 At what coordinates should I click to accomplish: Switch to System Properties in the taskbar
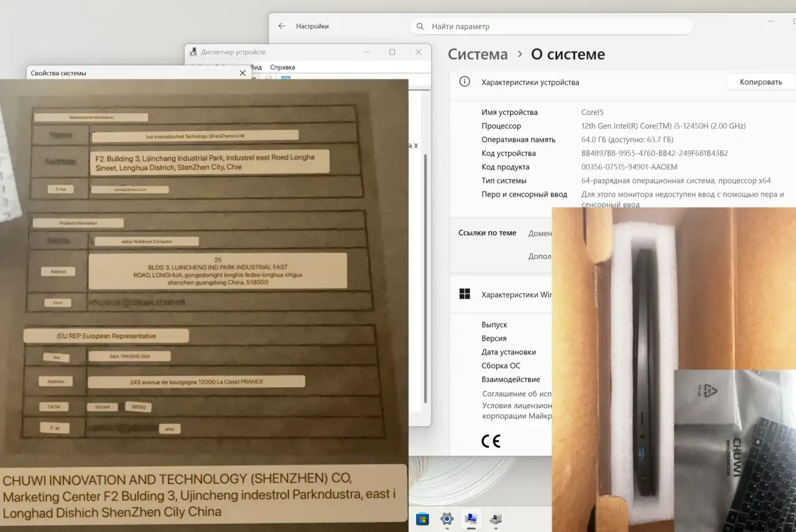[x=471, y=518]
